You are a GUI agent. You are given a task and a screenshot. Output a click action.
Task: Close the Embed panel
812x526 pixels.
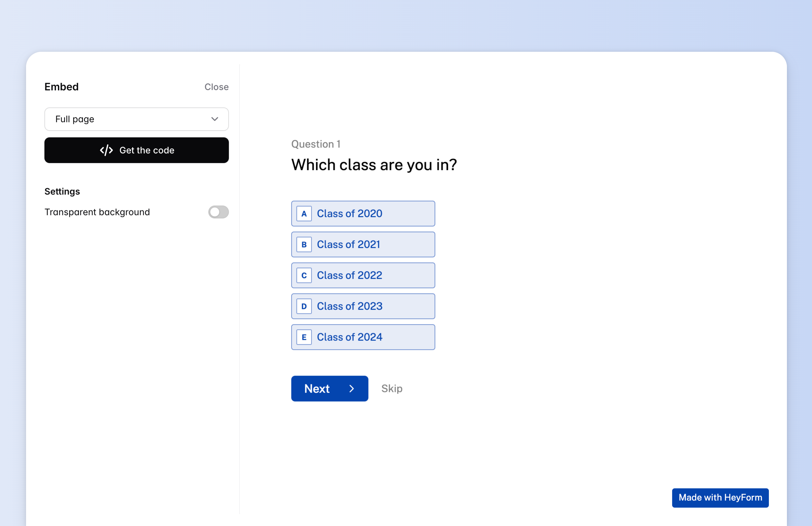click(x=216, y=87)
